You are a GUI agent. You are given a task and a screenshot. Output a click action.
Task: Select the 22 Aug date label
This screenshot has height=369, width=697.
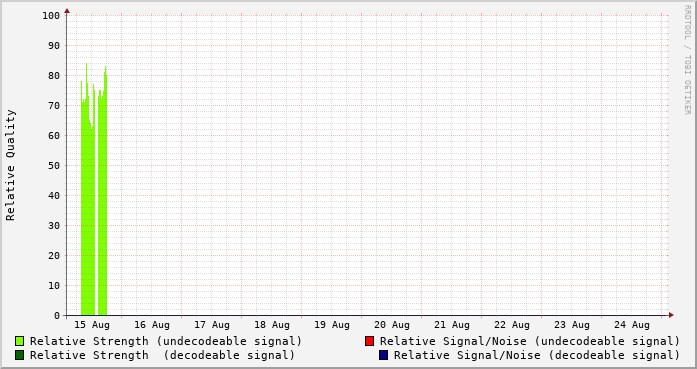[x=512, y=325]
